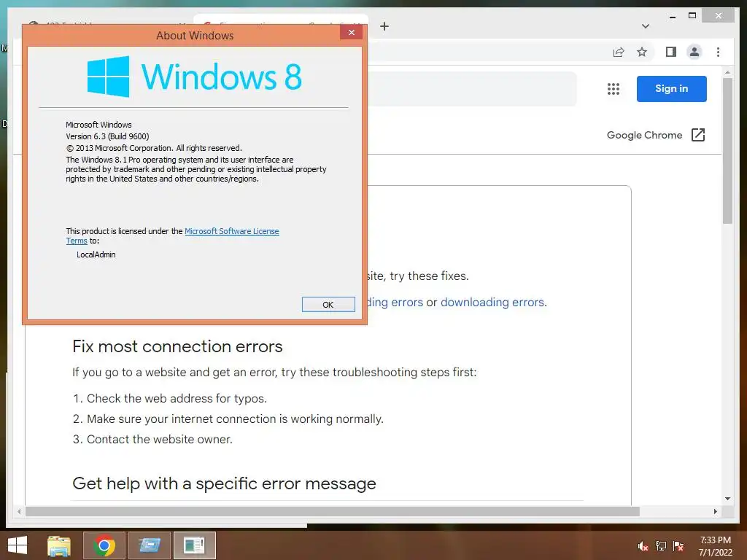747x560 pixels.
Task: Open the Microsoft Software License link
Action: (x=231, y=231)
